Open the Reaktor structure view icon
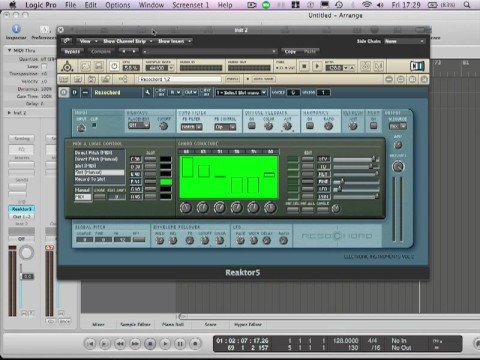The width and height of the screenshot is (480, 360). 123,79
